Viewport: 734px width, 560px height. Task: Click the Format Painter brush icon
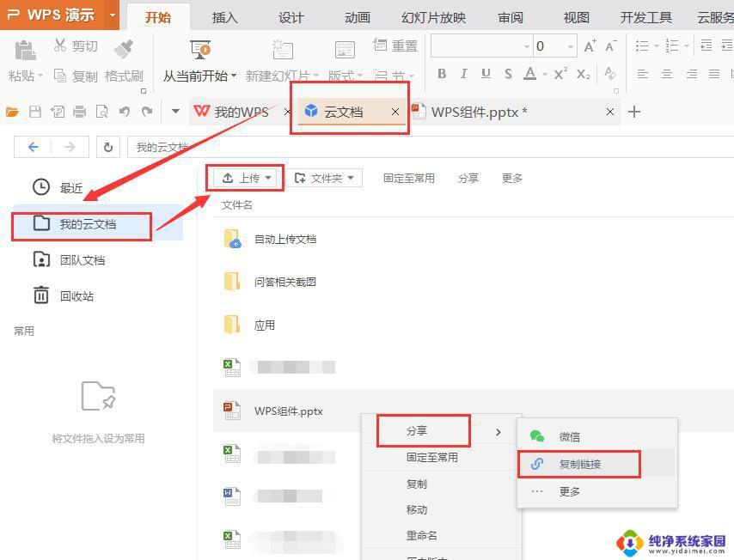click(124, 49)
